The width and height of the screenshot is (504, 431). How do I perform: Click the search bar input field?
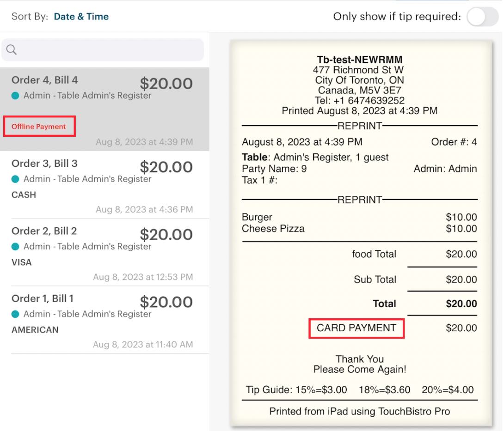(x=102, y=49)
